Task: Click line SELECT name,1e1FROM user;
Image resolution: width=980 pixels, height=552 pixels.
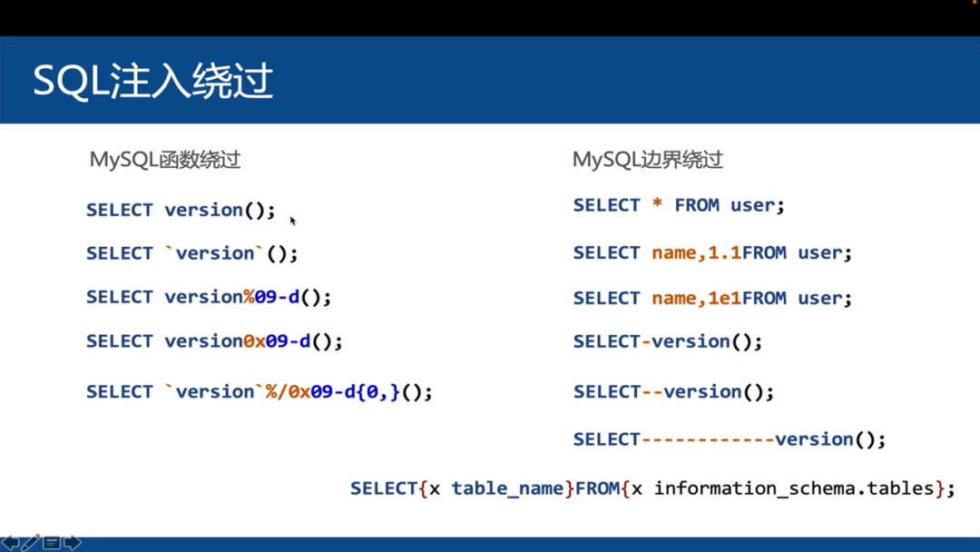Action: pos(712,298)
